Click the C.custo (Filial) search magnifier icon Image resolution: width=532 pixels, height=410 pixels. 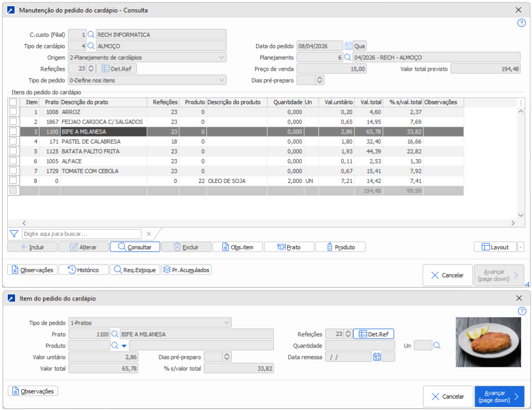tap(91, 35)
